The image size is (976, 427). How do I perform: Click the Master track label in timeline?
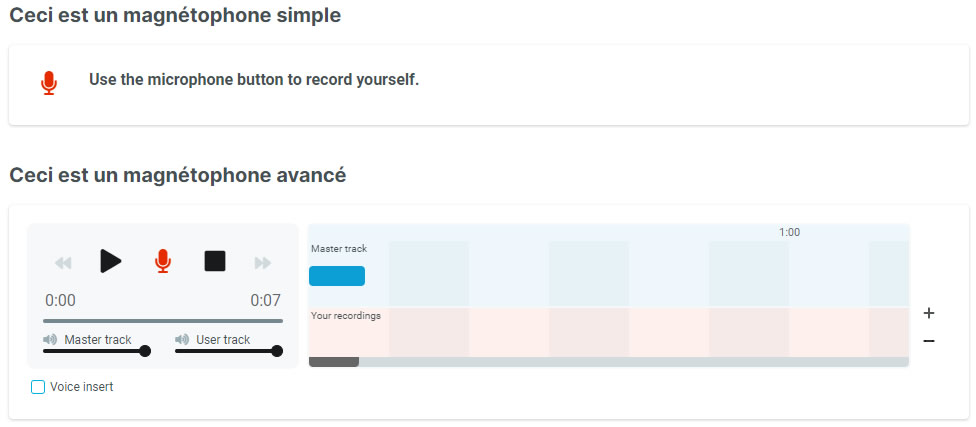coord(339,248)
